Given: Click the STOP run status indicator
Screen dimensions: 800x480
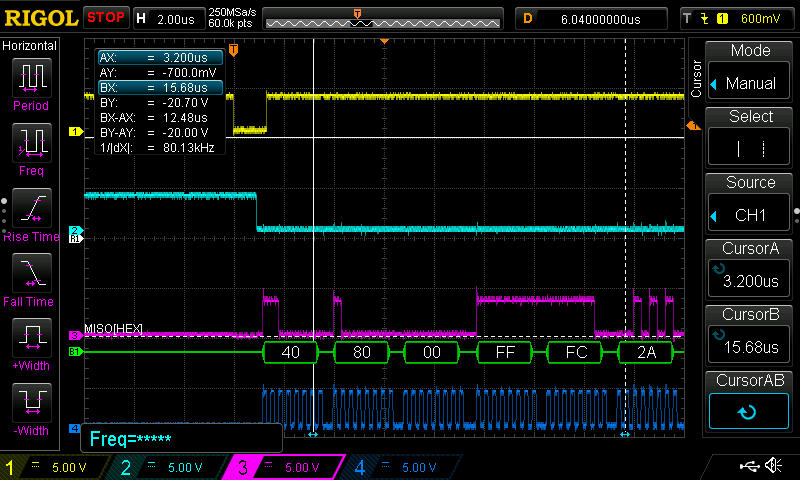Looking at the screenshot, I should [106, 17].
